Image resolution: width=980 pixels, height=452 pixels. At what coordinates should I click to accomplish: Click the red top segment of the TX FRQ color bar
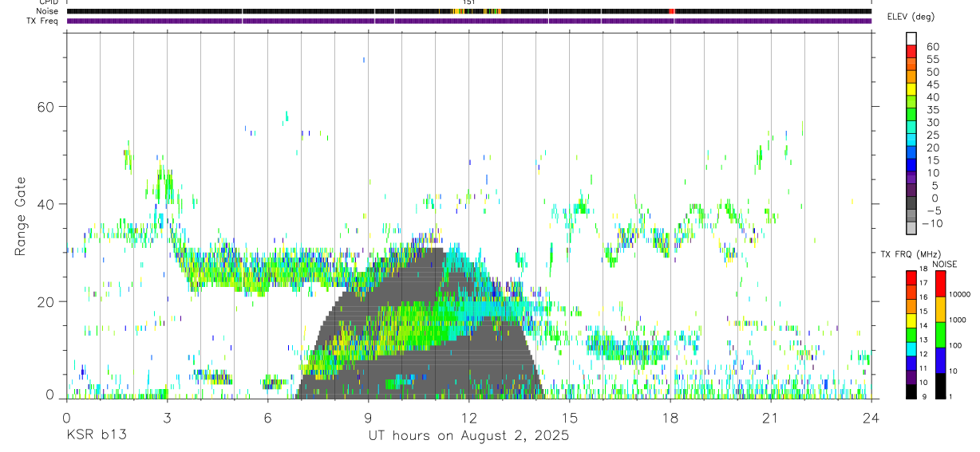pos(911,277)
